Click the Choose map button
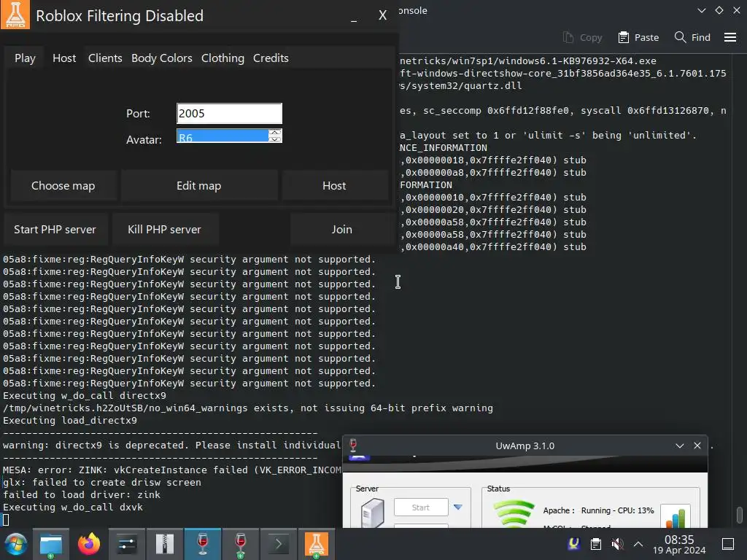 coord(63,186)
